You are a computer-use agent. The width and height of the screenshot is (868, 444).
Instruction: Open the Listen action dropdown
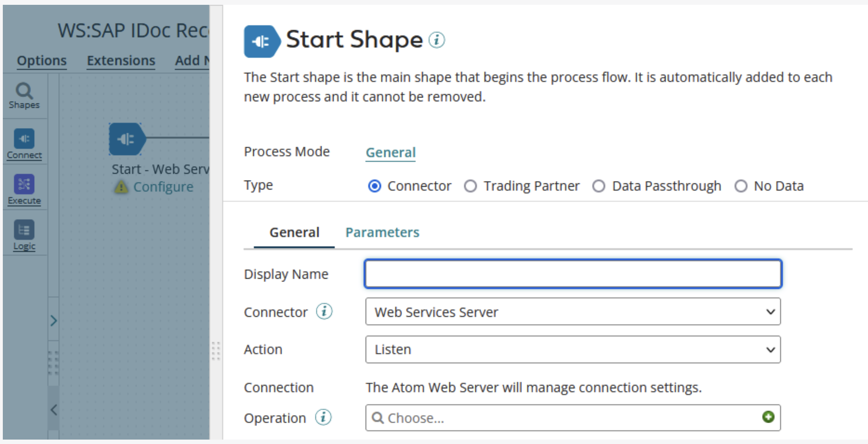tap(573, 350)
